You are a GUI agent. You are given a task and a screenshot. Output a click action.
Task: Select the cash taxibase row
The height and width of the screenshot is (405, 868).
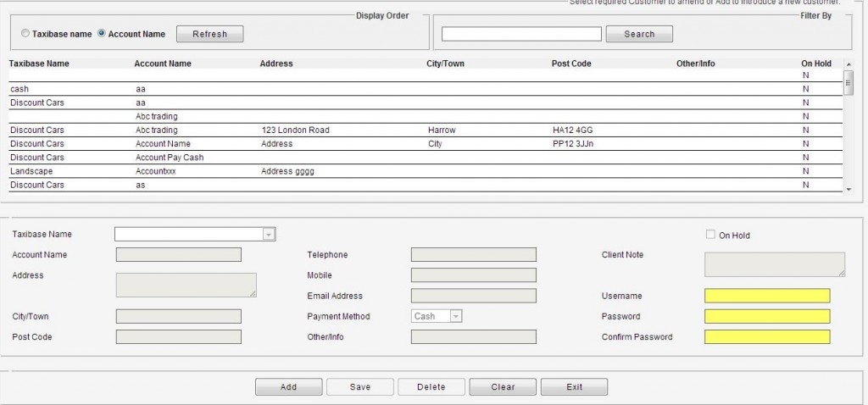click(426, 89)
